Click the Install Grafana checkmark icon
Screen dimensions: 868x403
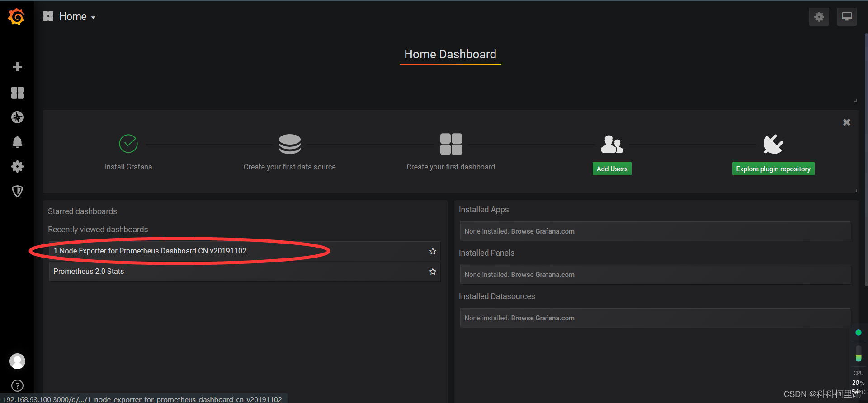pyautogui.click(x=128, y=144)
